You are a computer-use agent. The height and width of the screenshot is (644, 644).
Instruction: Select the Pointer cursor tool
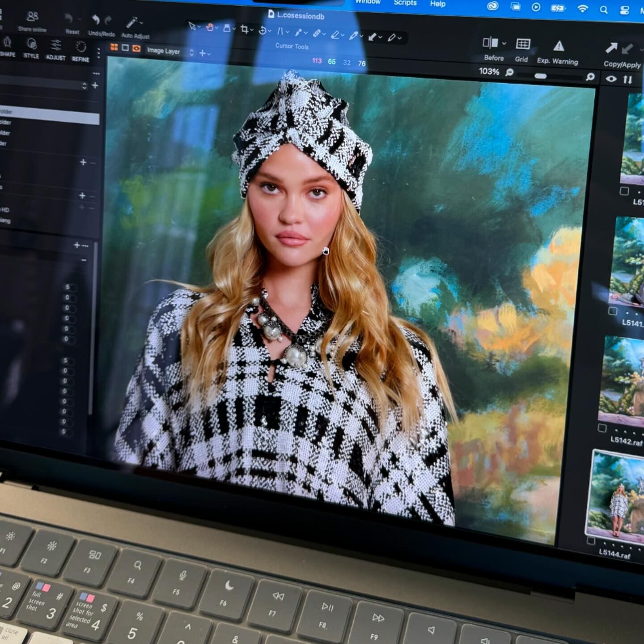click(191, 26)
